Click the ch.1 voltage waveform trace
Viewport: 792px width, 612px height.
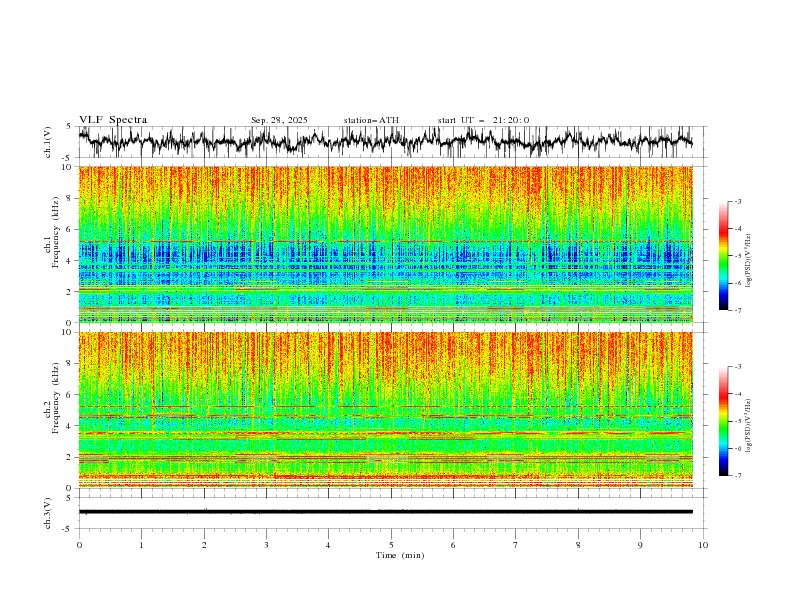[385, 141]
